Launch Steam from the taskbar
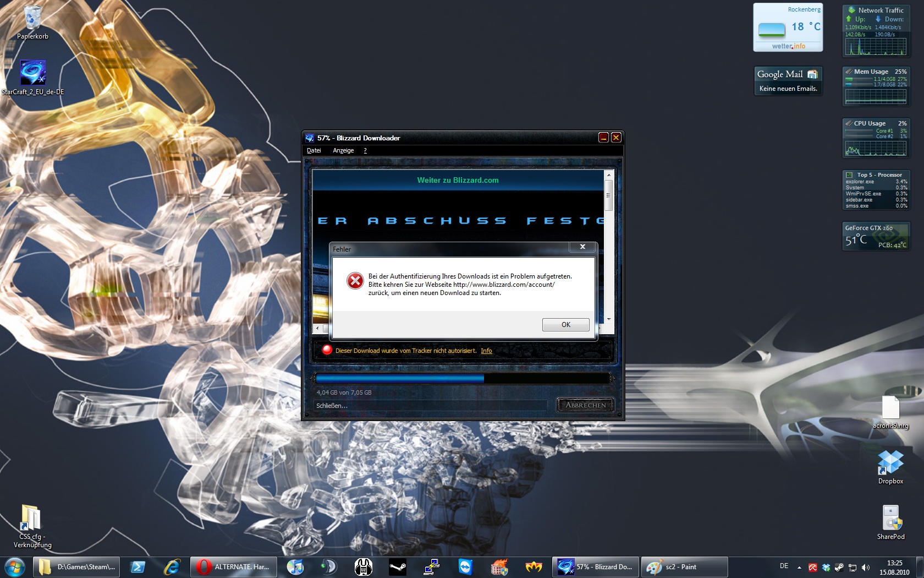Screen dimensions: 924x578 pyautogui.click(x=398, y=567)
